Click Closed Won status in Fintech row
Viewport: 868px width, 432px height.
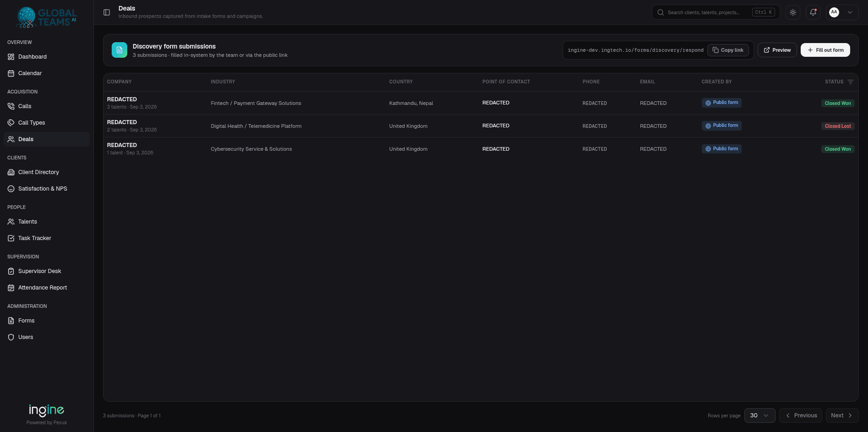coord(838,103)
